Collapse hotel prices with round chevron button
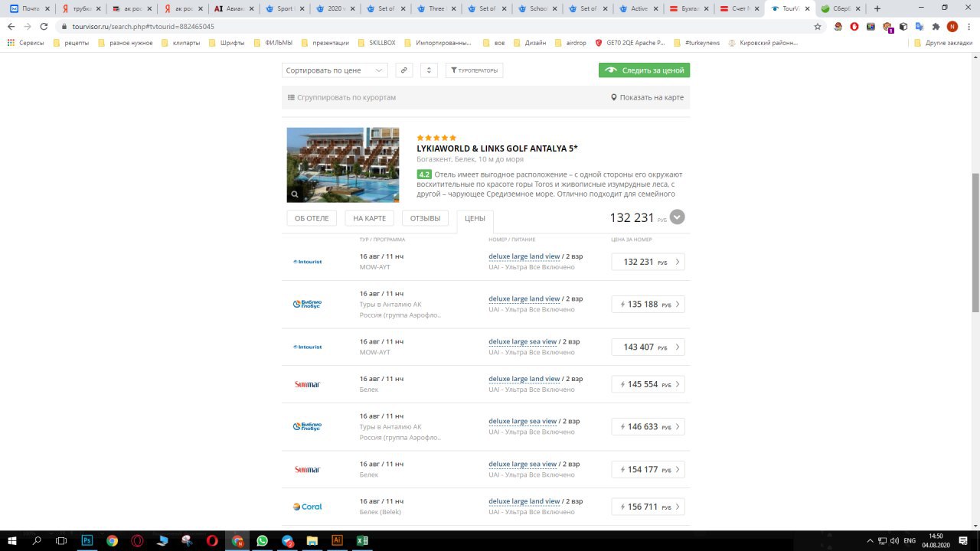The image size is (980, 551). [x=677, y=217]
